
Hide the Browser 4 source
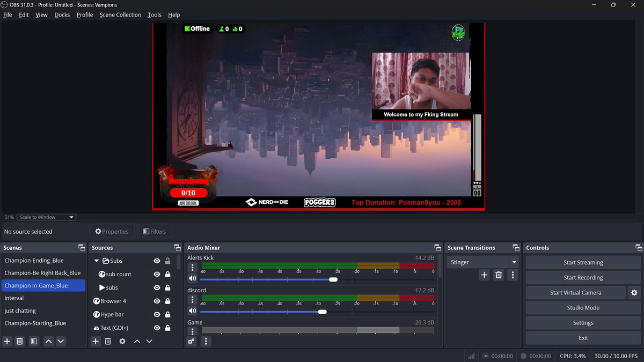click(x=157, y=301)
